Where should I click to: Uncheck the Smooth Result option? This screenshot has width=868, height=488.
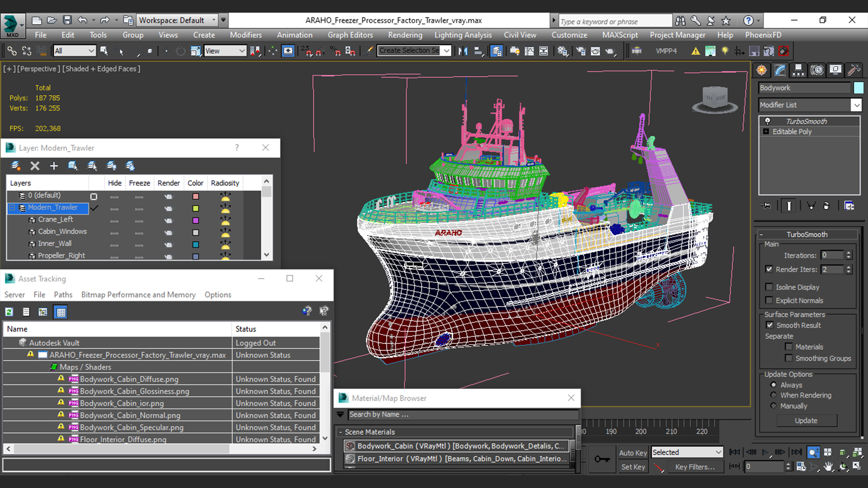[x=769, y=325]
